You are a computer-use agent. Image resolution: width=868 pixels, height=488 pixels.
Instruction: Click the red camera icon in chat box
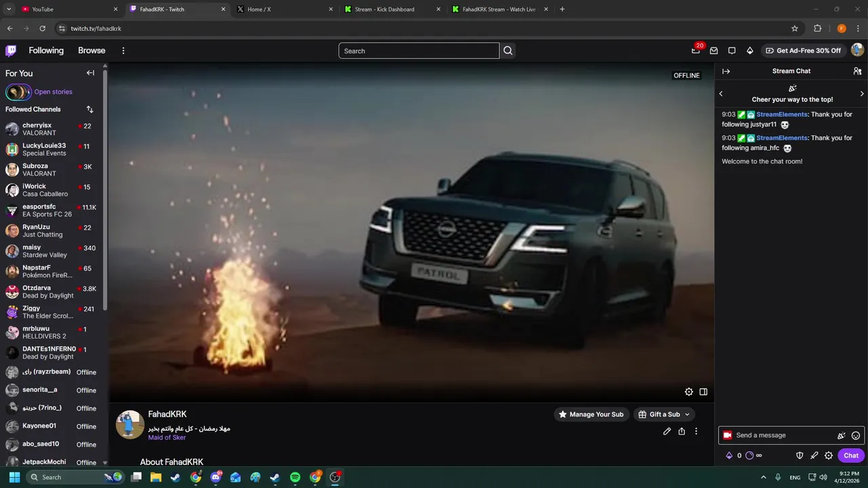728,435
